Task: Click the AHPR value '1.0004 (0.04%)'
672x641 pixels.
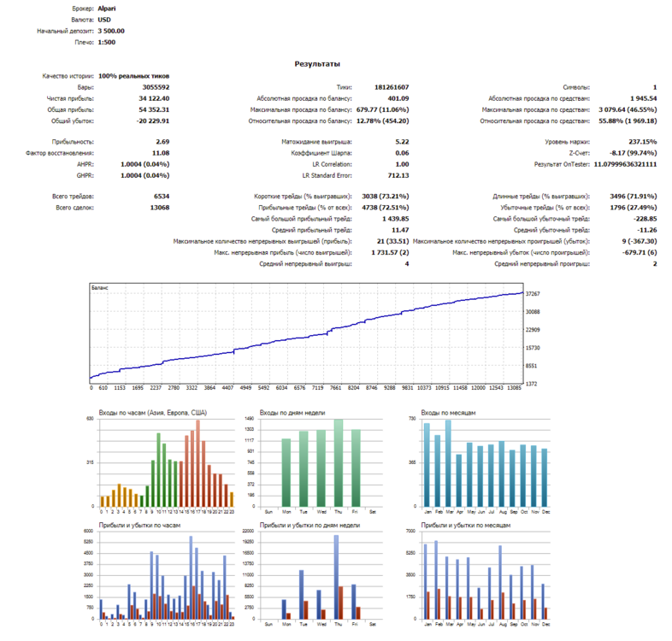Action: pyautogui.click(x=144, y=164)
